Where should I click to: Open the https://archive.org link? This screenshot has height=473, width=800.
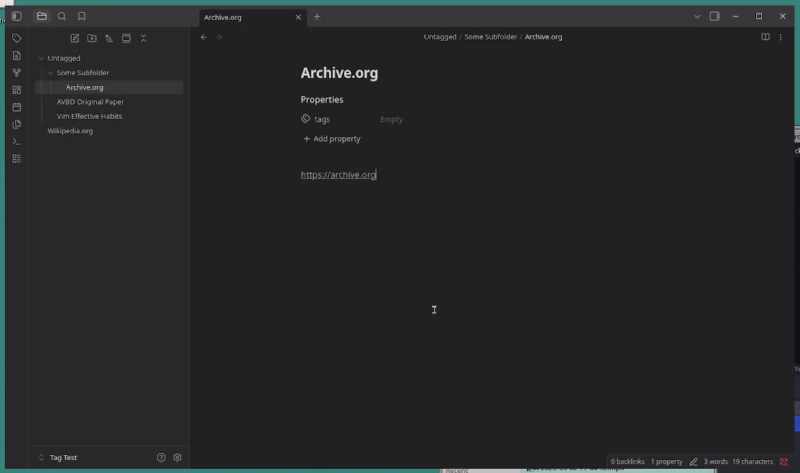338,175
